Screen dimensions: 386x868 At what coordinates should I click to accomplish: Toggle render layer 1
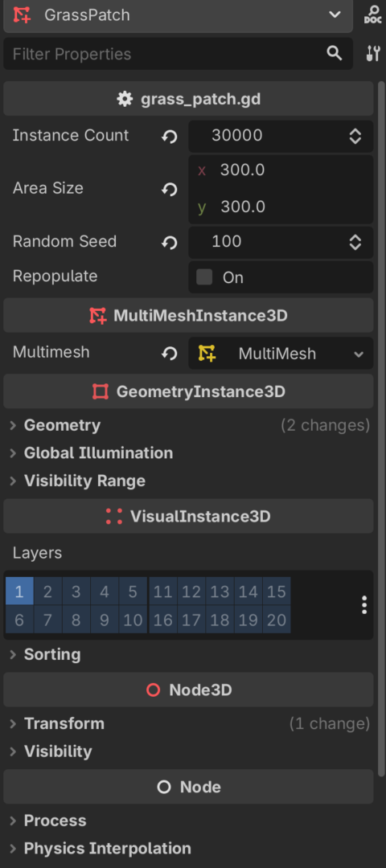point(19,592)
